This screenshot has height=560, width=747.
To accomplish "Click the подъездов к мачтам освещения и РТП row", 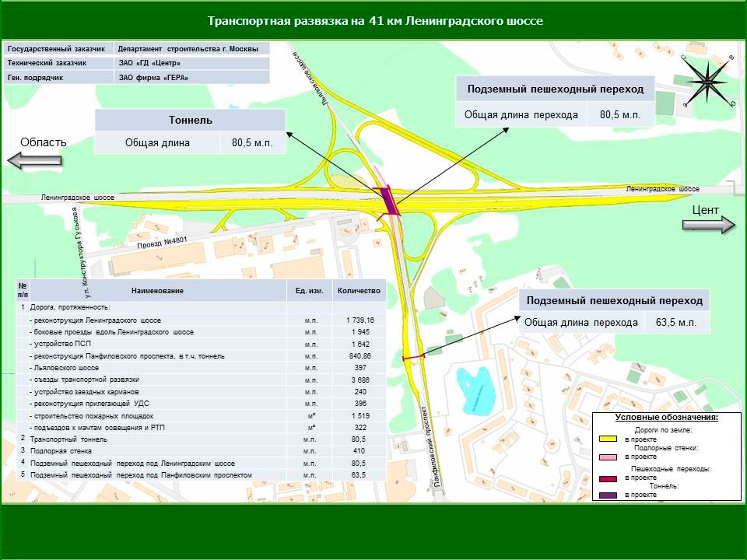I will (x=201, y=428).
